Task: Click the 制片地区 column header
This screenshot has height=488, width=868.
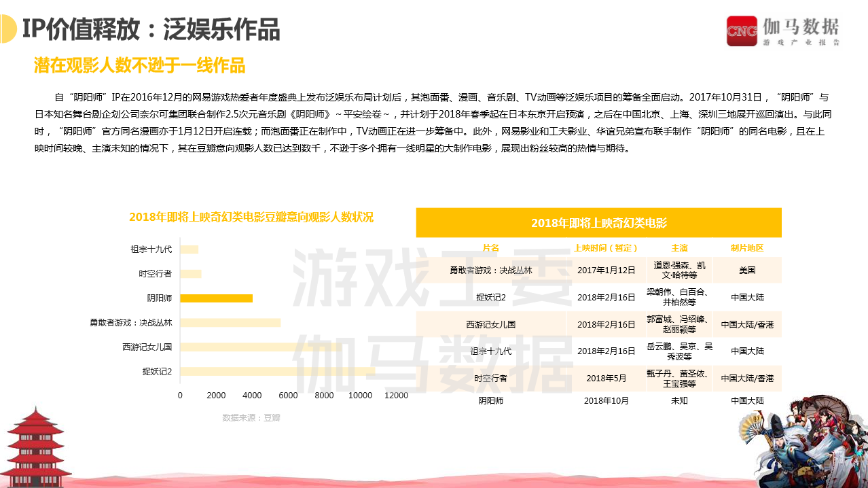Action: pos(747,247)
